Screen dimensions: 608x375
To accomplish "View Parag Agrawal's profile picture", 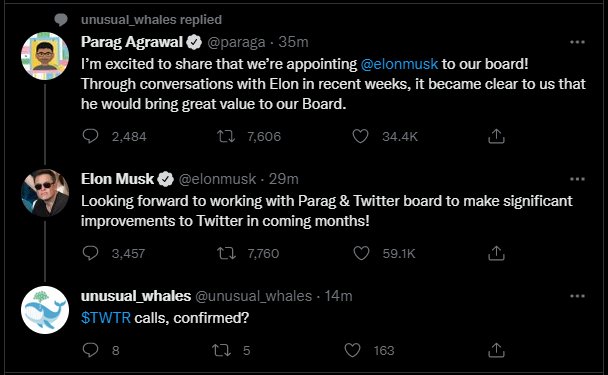I will click(x=45, y=56).
